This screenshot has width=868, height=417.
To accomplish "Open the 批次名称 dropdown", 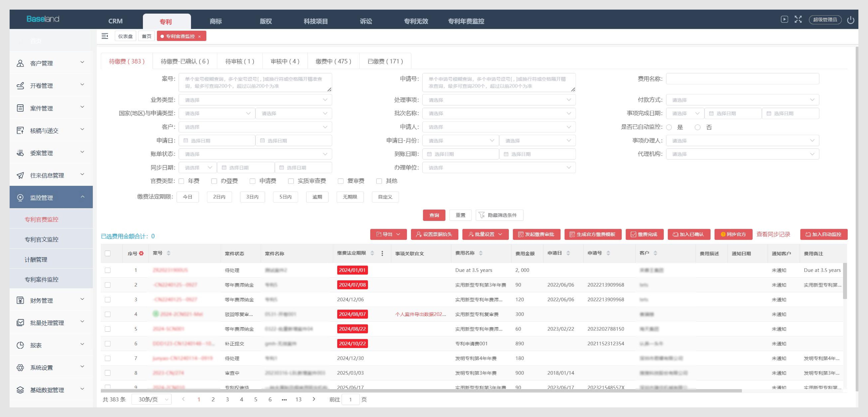I will pos(499,113).
